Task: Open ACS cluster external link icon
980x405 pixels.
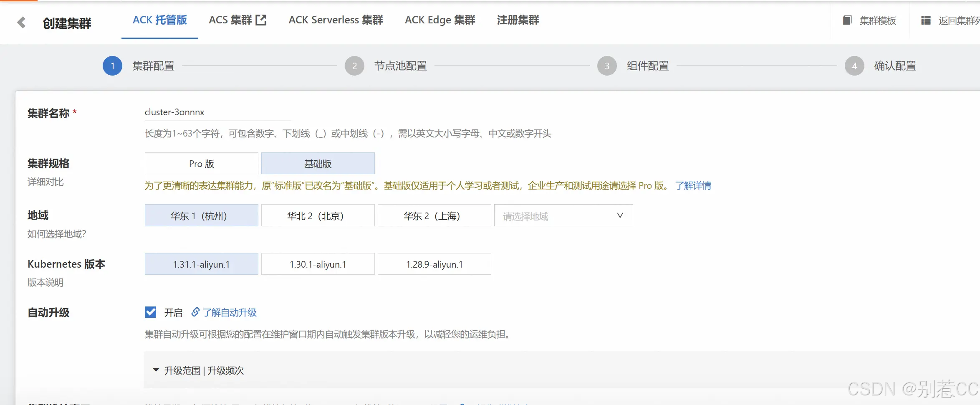Action: 261,20
